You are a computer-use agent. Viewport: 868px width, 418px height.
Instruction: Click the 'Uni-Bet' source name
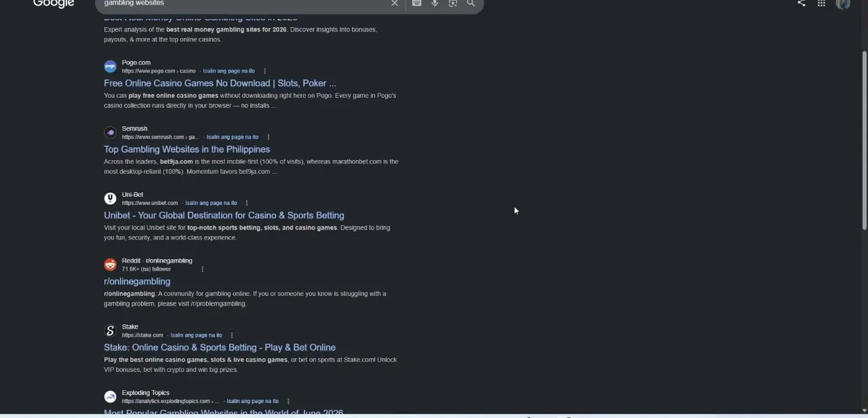point(132,195)
